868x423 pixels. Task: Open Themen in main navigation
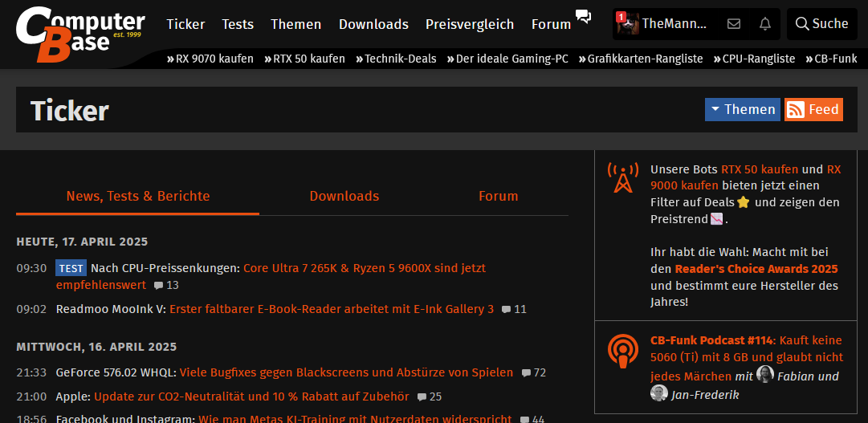click(x=295, y=24)
